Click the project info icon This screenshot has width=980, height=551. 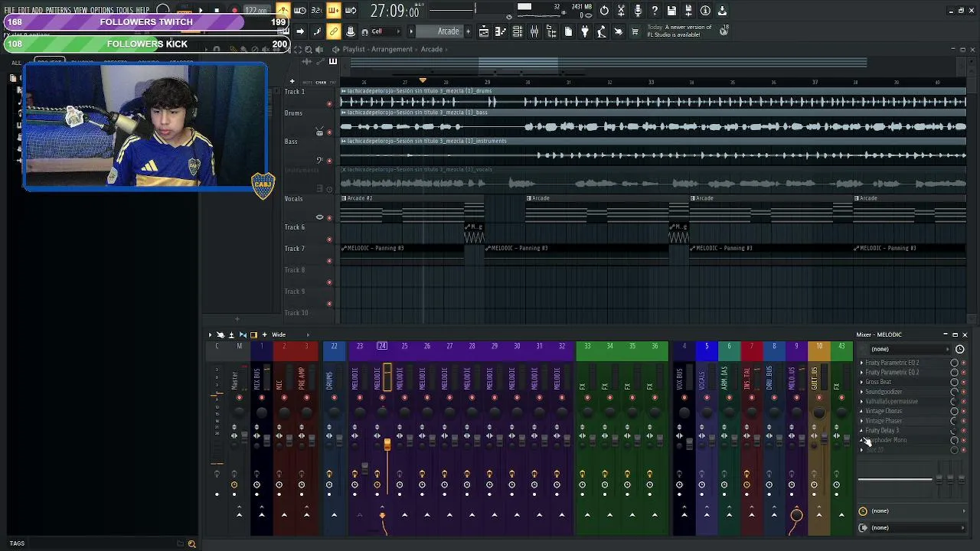tap(705, 11)
